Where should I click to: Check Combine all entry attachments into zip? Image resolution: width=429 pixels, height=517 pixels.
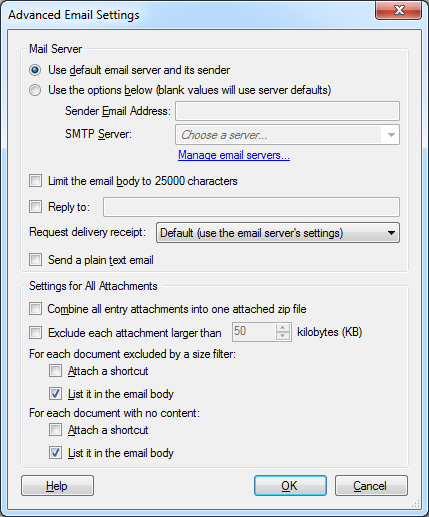point(35,309)
